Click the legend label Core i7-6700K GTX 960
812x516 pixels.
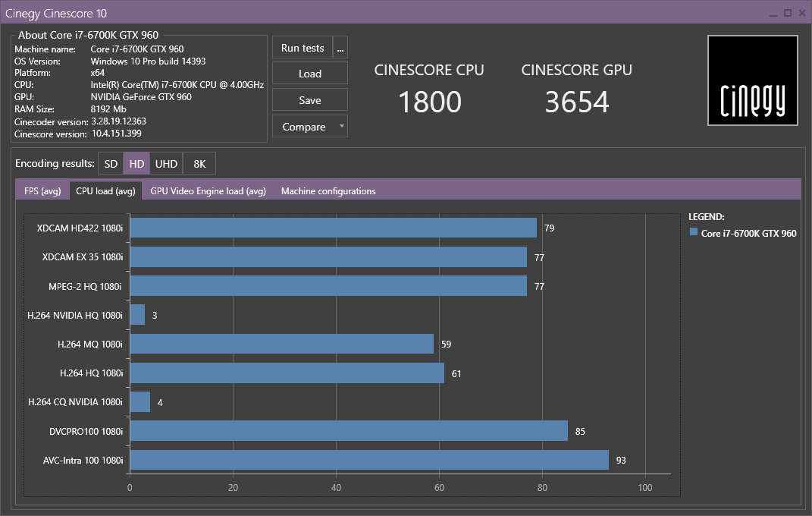pos(748,233)
